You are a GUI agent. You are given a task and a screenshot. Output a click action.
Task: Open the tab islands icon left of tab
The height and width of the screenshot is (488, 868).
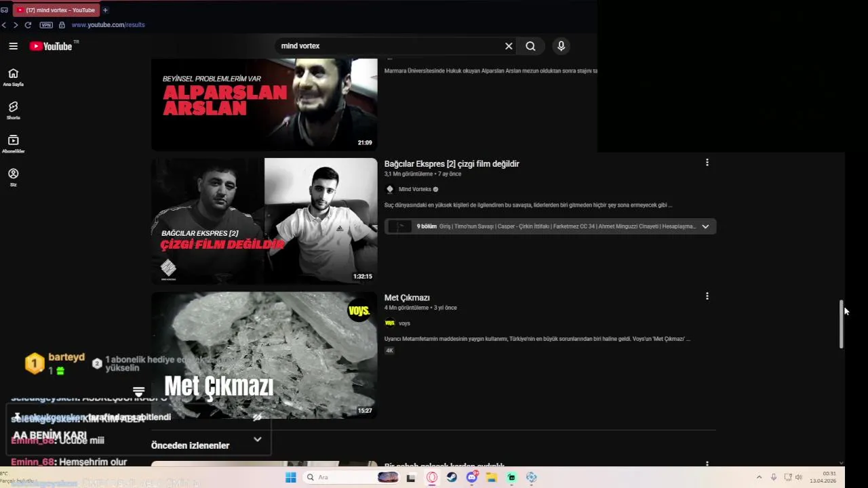(4, 10)
